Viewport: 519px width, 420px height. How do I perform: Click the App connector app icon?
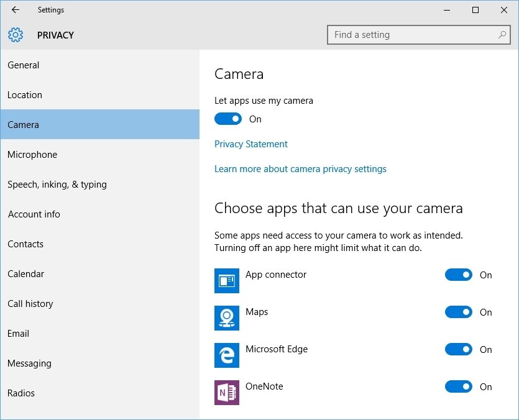pos(227,281)
